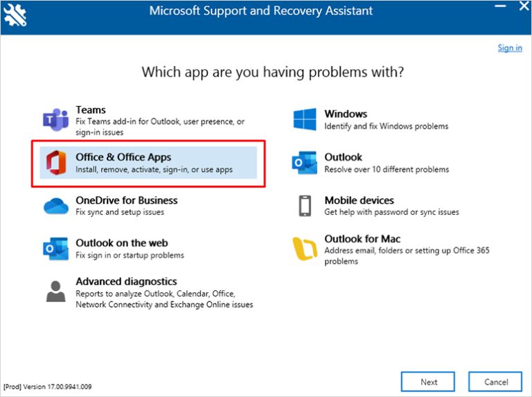Click the Mobile devices phone icon
Screen dimensions: 532x397
[x=305, y=206]
